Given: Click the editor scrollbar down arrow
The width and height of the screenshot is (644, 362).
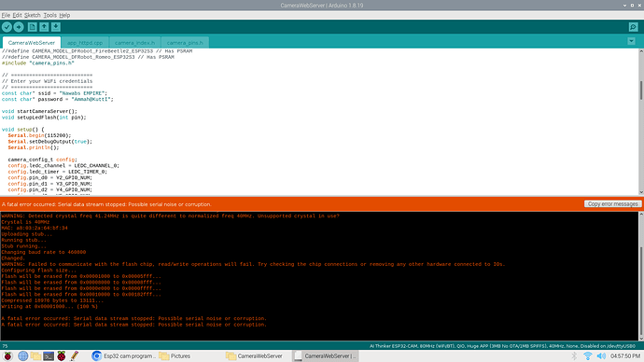Looking at the screenshot, I should [641, 192].
